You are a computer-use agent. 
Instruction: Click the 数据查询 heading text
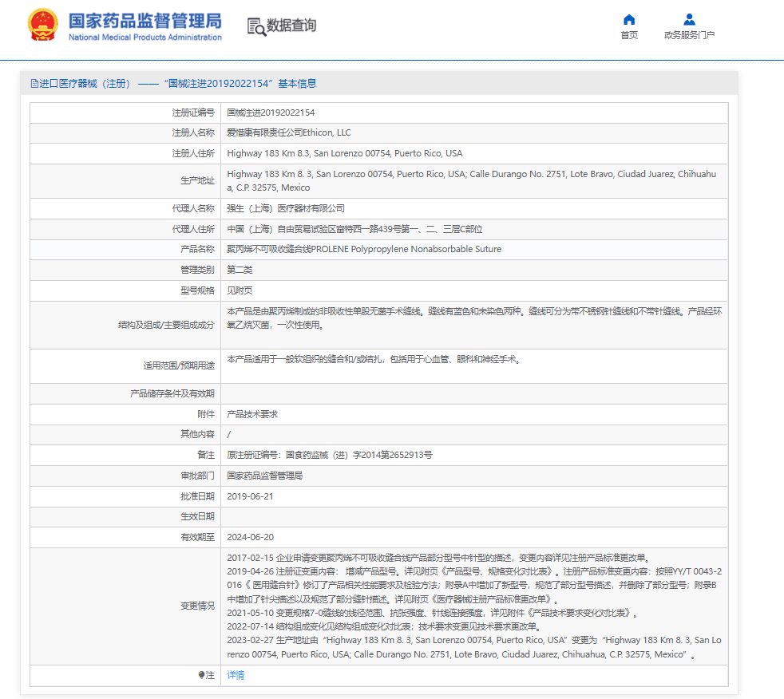click(x=291, y=25)
